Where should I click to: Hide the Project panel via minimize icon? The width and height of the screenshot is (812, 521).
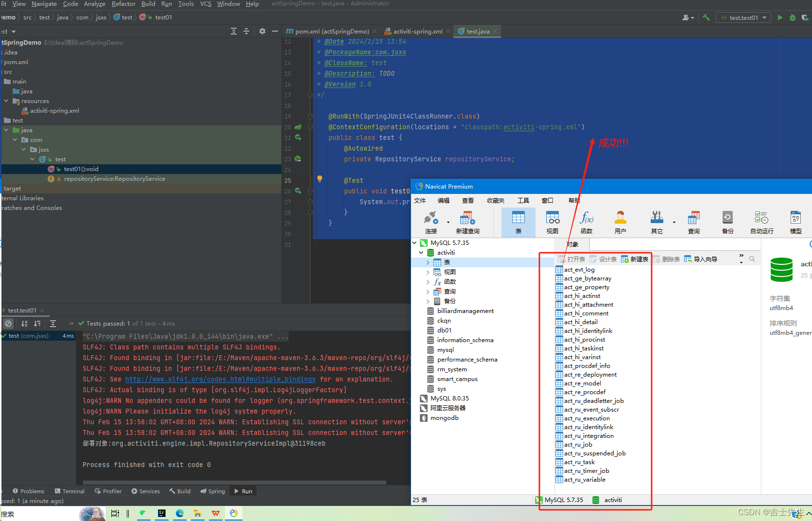coord(275,31)
